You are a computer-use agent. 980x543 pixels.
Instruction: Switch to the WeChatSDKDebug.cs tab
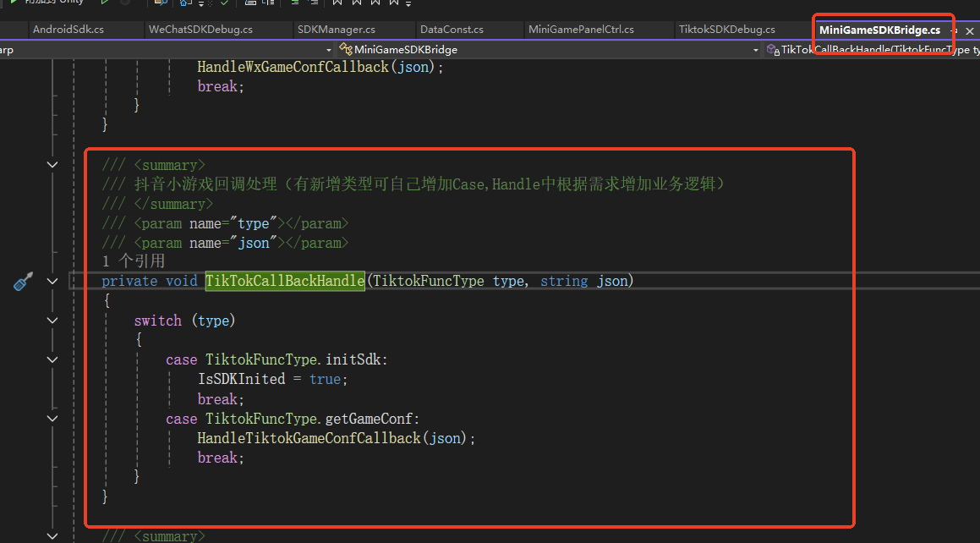[x=200, y=30]
